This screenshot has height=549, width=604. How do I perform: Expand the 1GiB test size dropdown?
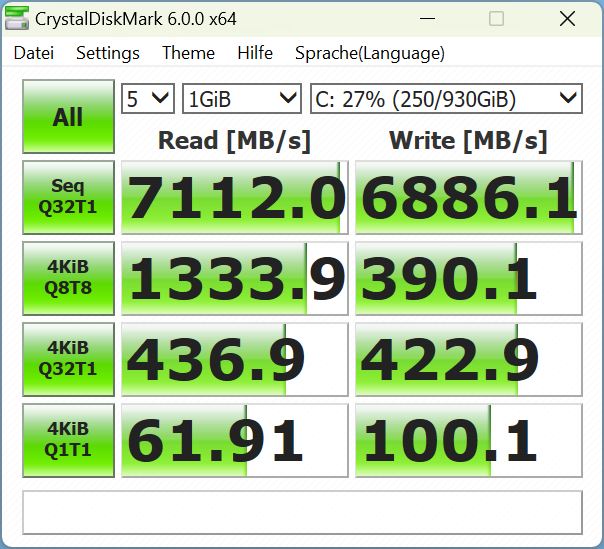point(242,99)
